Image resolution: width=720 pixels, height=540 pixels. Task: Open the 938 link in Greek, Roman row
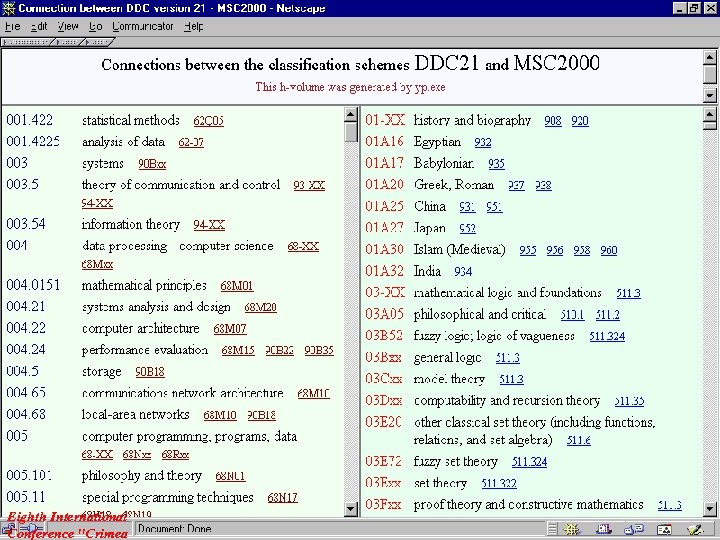(543, 185)
